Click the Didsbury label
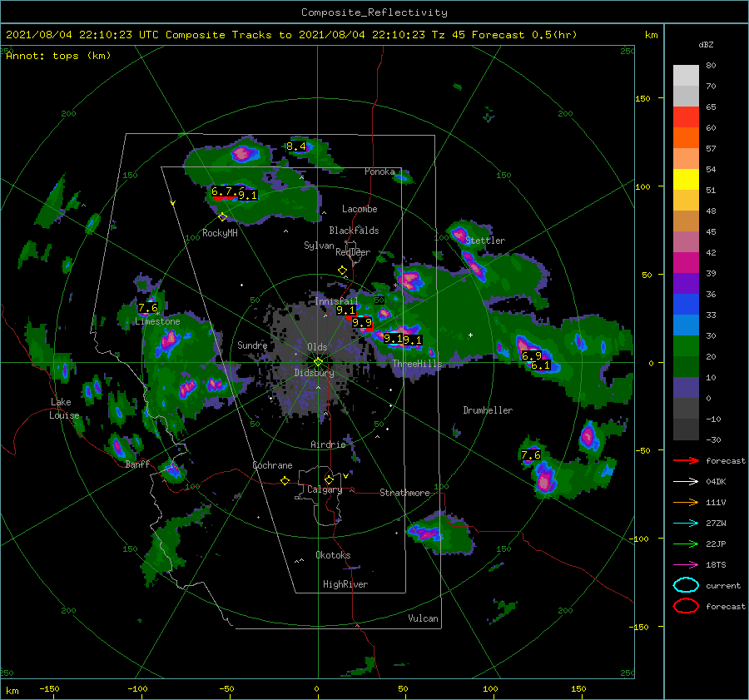 tap(314, 373)
